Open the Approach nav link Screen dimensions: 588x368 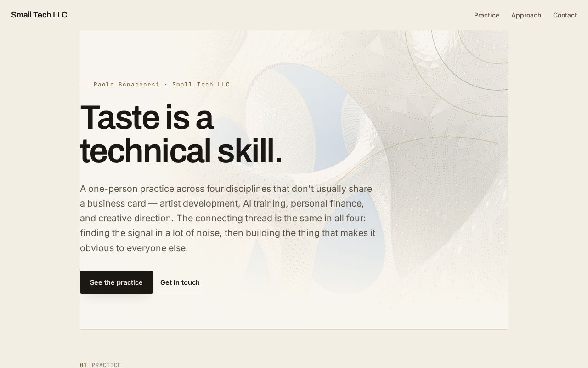[x=526, y=15]
